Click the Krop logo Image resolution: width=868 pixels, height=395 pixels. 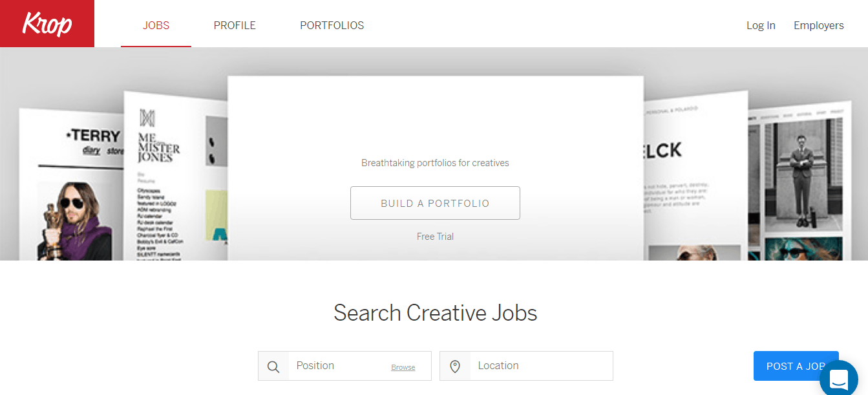coord(47,24)
